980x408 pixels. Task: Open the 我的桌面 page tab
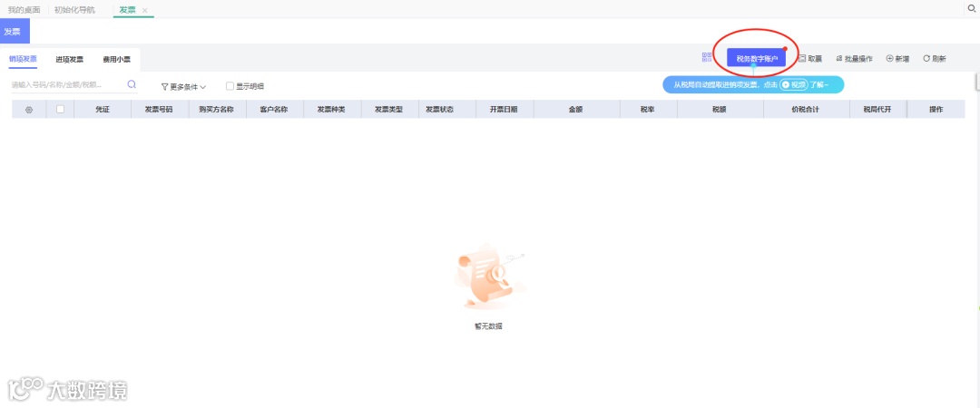[24, 10]
